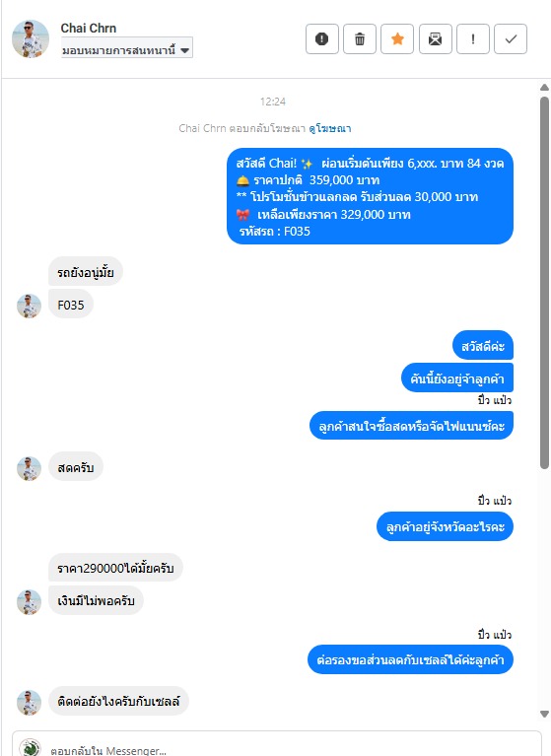Open the ดูโฆษณา ad link
551x756 pixels.
(330, 128)
